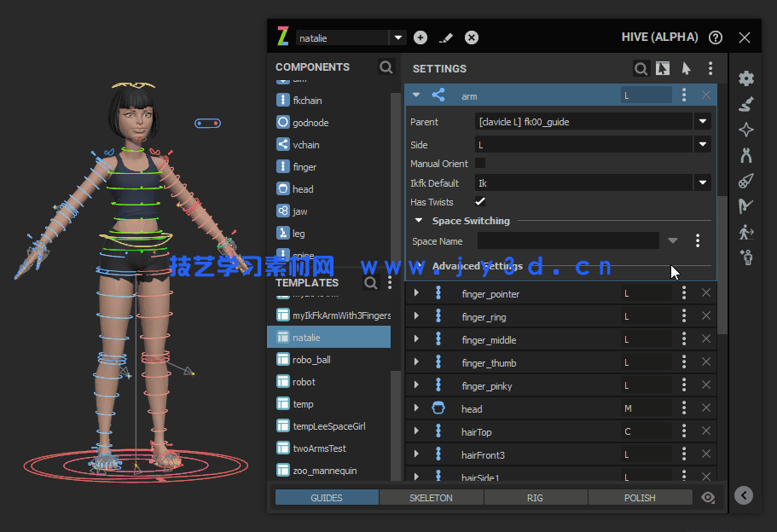Open the templates three-dot menu
Viewport: 777px width, 532px height.
(x=390, y=282)
